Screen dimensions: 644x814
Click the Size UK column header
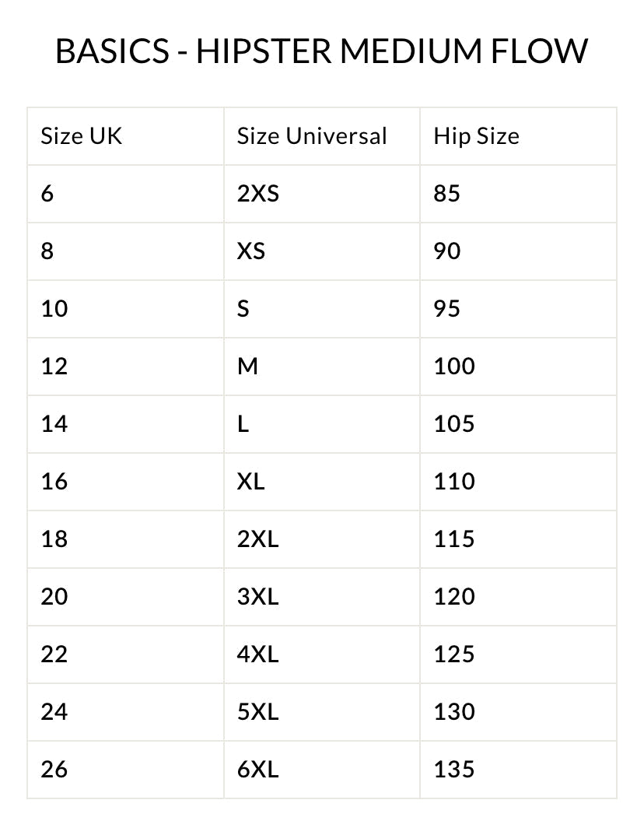(82, 136)
